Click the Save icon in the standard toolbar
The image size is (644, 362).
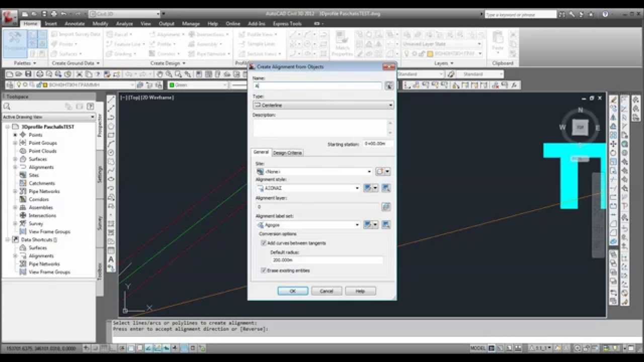(x=28, y=74)
